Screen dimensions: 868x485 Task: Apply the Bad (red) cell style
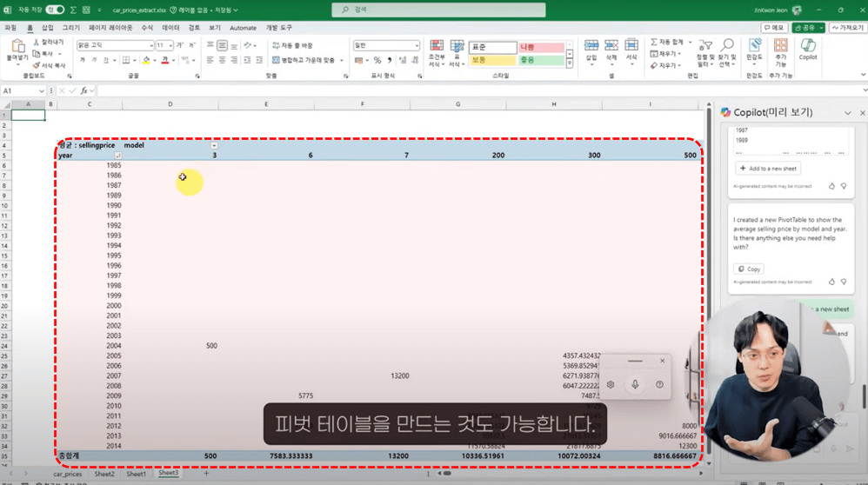[x=541, y=47]
